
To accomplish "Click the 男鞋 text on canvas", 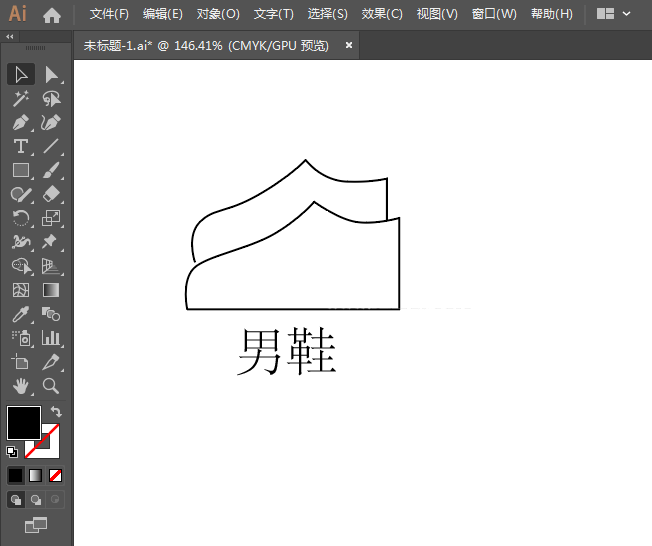I will pos(286,351).
